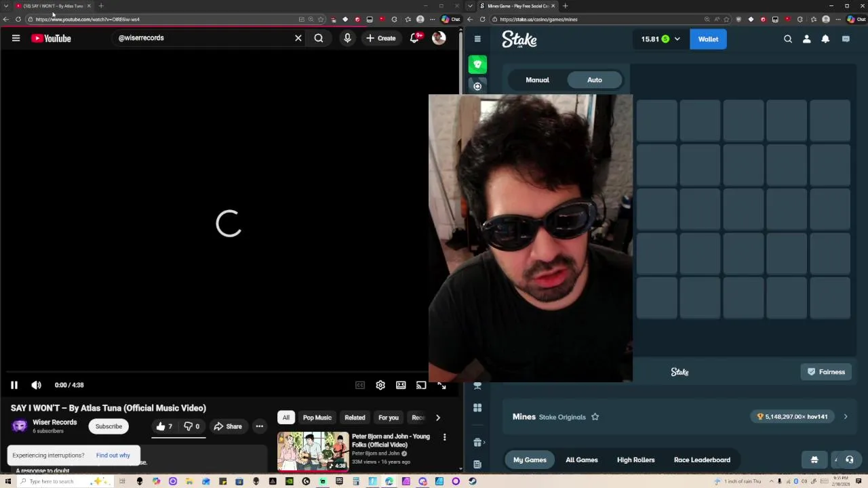Switch Mines to Auto betting mode

click(x=595, y=80)
